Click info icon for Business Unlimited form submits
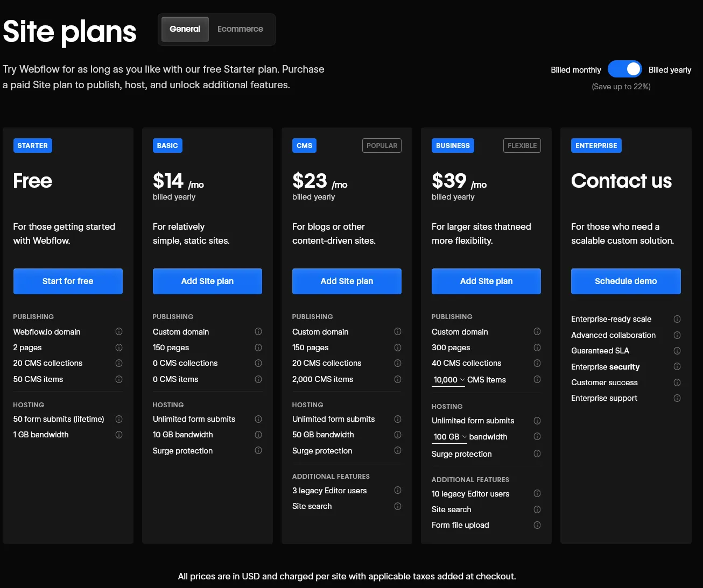This screenshot has width=703, height=588. [537, 421]
